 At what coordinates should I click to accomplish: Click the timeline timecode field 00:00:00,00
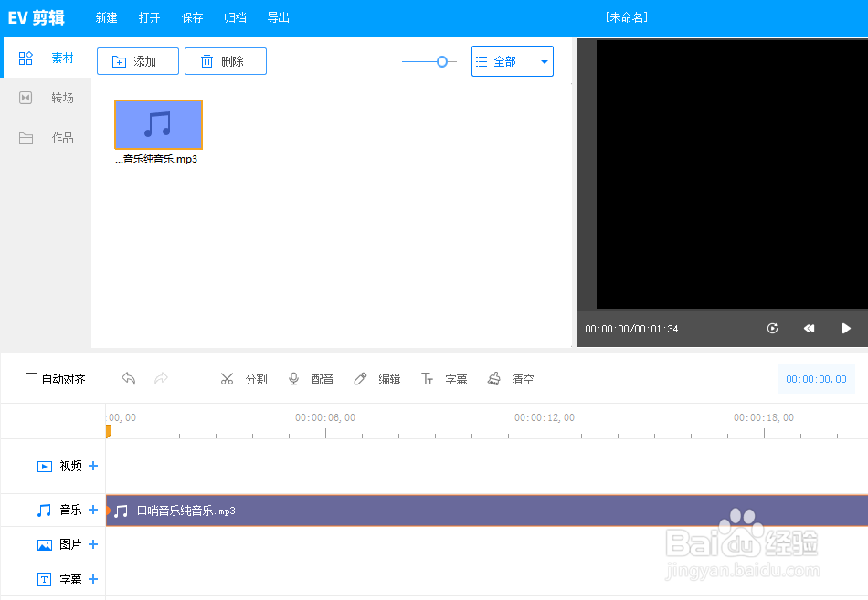(816, 379)
